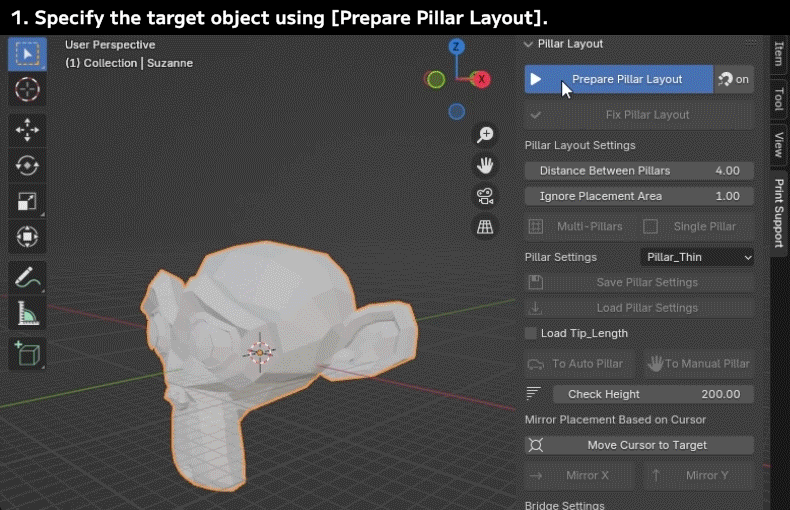Choose the Annotate tool
Viewport: 790px width, 510px height.
27,277
